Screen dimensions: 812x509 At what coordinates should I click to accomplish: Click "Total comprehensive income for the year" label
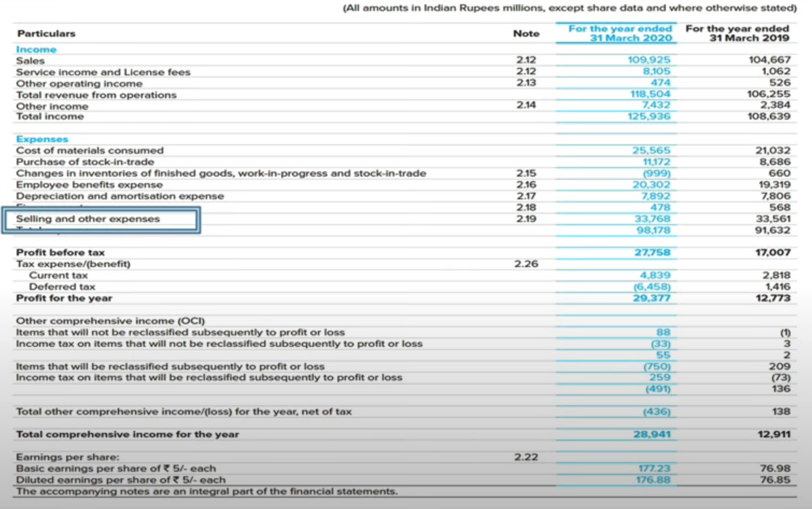click(128, 434)
